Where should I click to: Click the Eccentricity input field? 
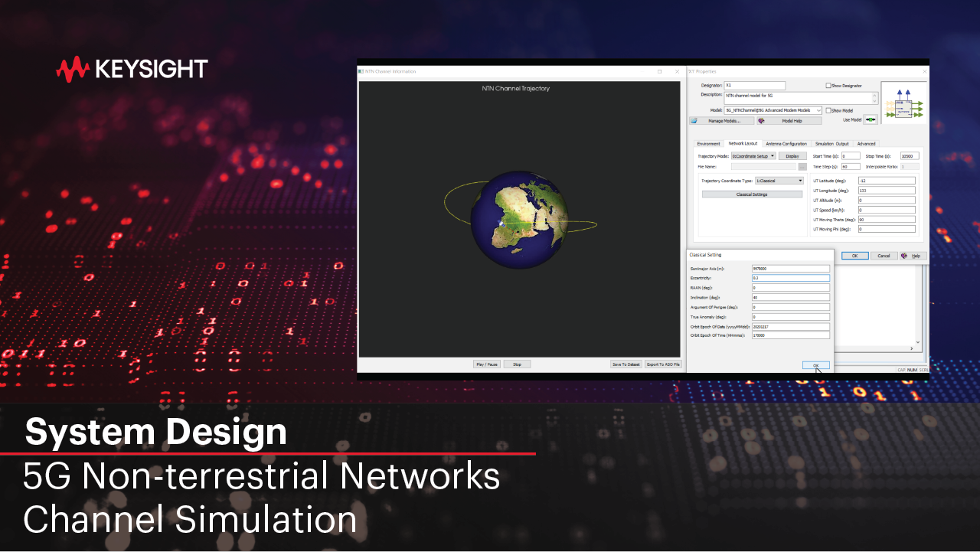point(790,278)
